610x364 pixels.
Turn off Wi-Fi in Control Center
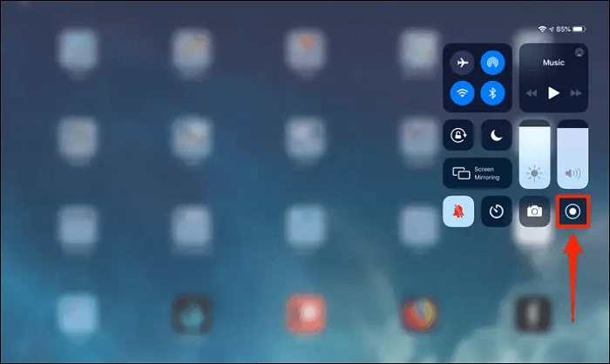point(460,93)
